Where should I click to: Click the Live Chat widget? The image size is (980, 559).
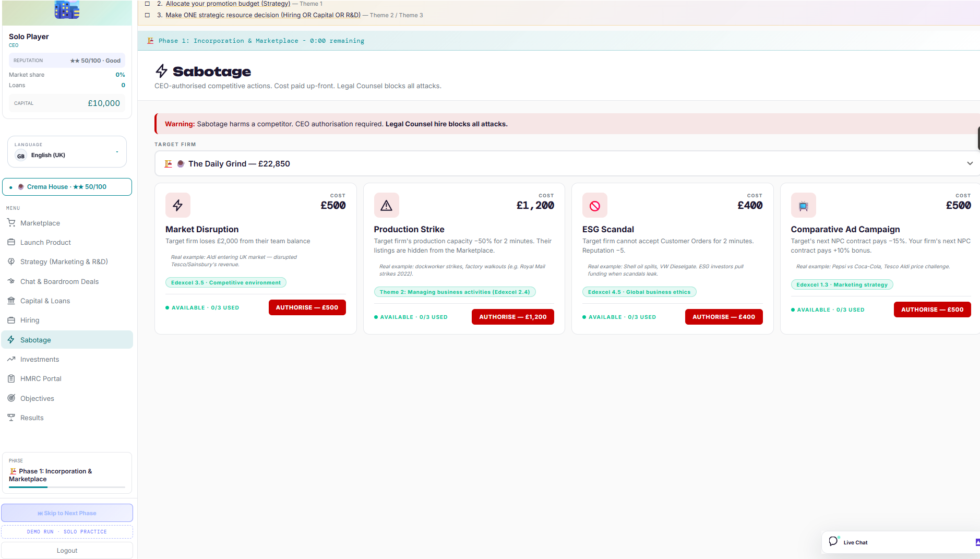coord(901,542)
